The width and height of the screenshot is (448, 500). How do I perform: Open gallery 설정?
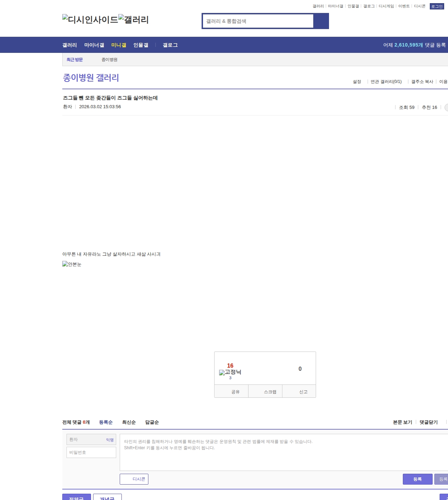coord(357,82)
